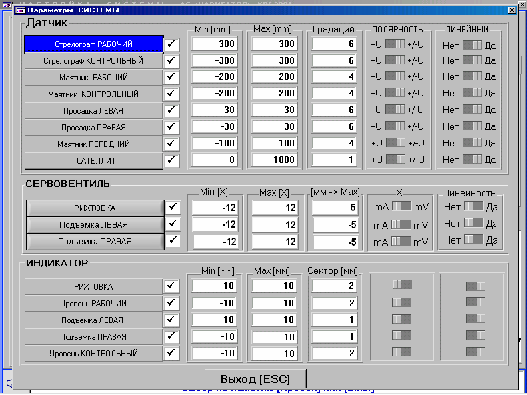Edit [мм -> Max] field of servo Подъемка ПРАВАЯ

[335, 242]
